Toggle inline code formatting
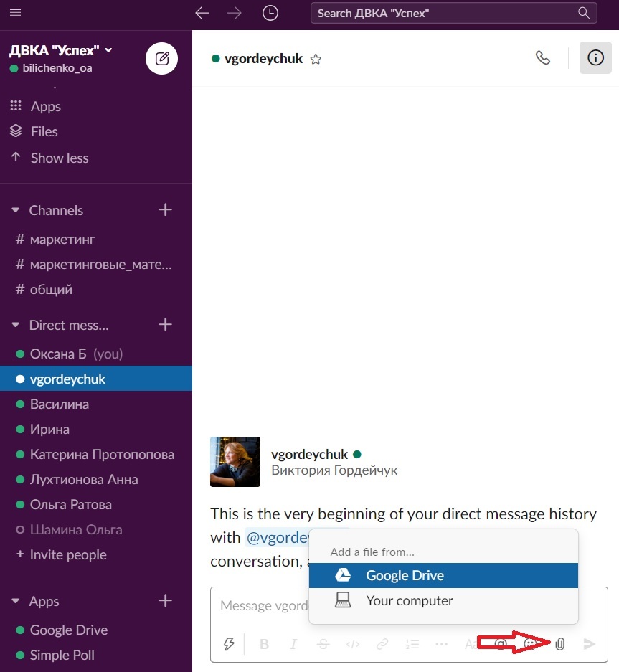 coord(353,644)
